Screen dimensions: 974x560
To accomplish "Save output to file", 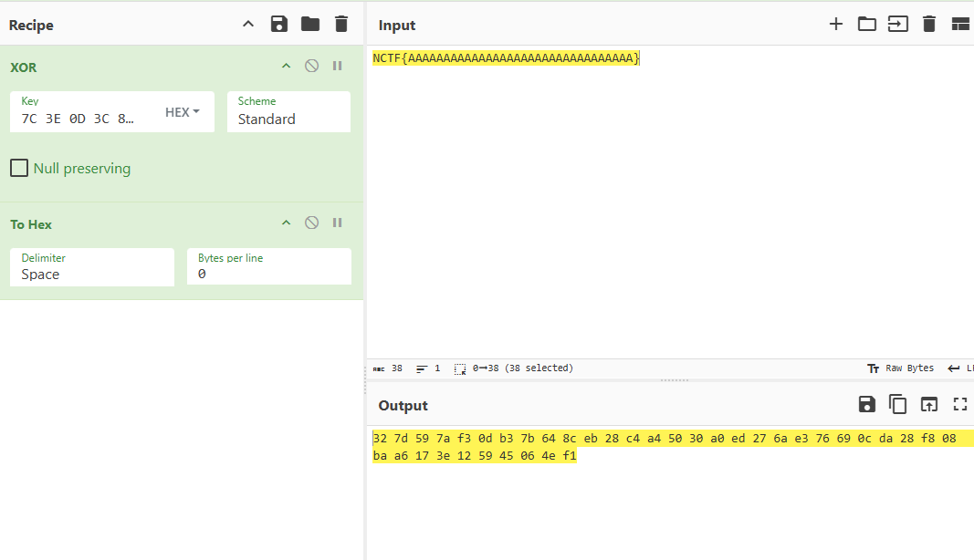I will (867, 405).
